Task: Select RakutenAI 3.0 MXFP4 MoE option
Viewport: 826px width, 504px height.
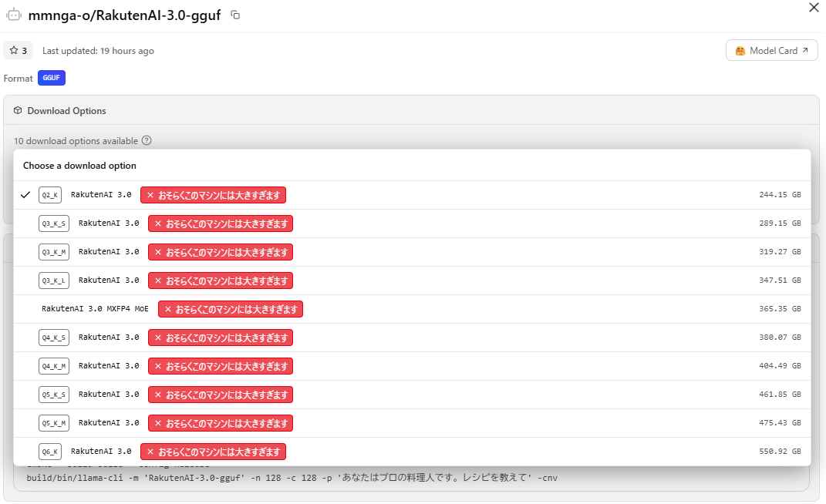Action: (x=412, y=309)
